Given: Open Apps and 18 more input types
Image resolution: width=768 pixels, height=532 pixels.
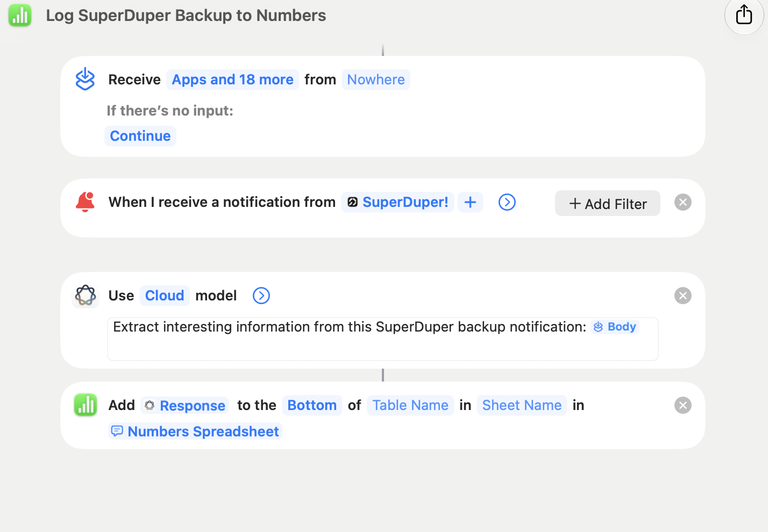Looking at the screenshot, I should [x=232, y=80].
